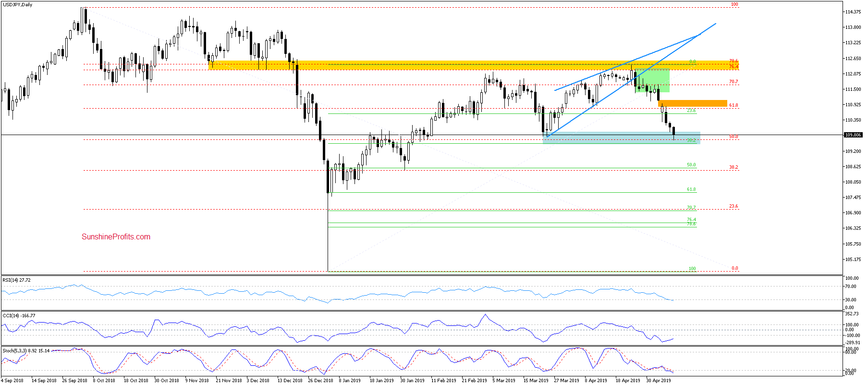Click the 11 Feb 2019 date label
Viewport: 868px width, 386px height.
click(x=443, y=381)
